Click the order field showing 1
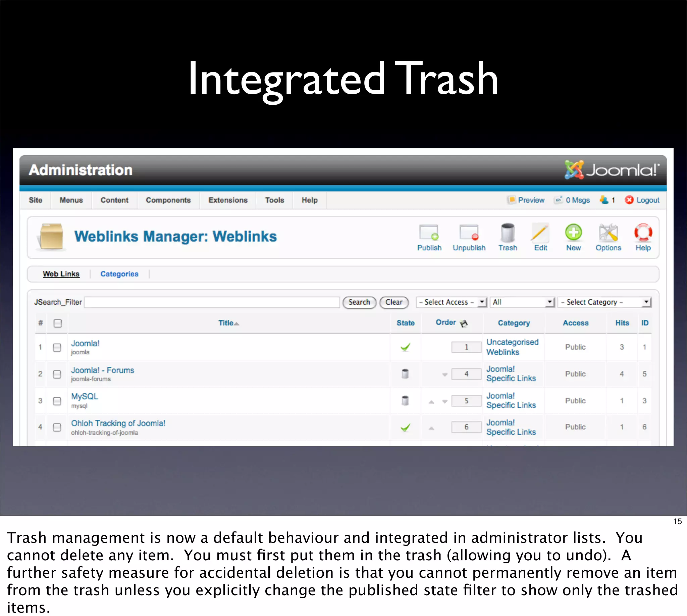Screen dimensions: 687x616 pos(466,347)
